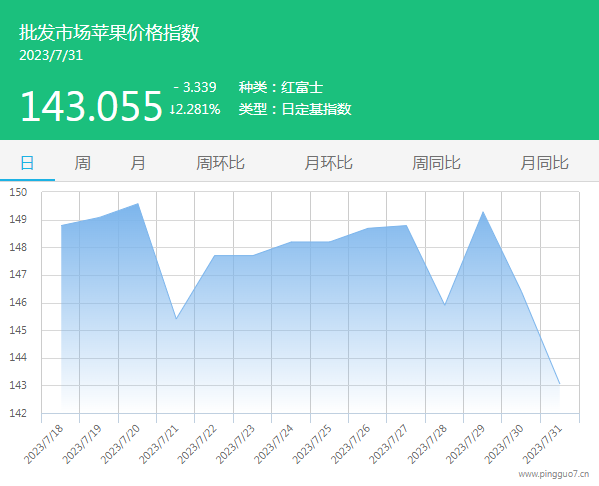Click the x-axis label 2023/7/21
The width and height of the screenshot is (599, 486).
158,444
